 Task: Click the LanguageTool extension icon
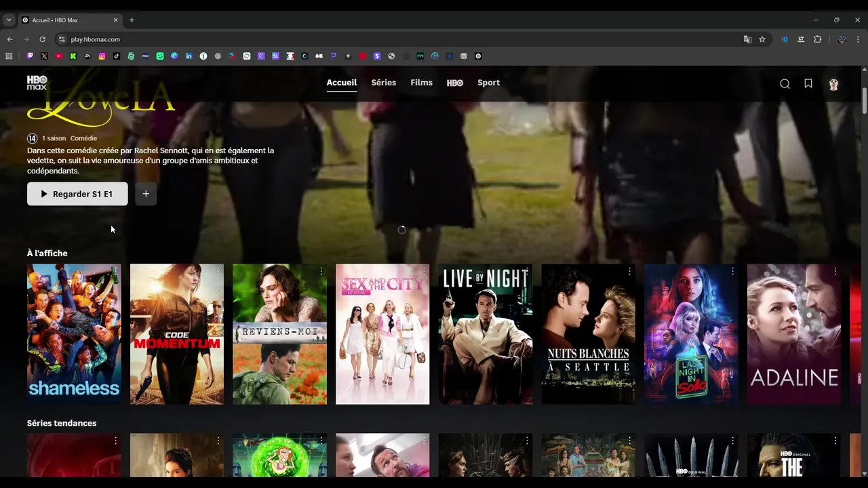801,39
